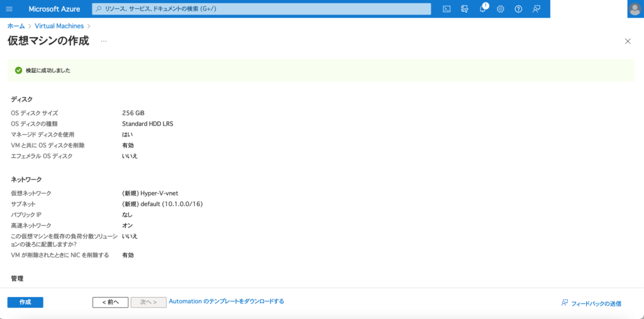The width and height of the screenshot is (644, 319).
Task: Go to Virtual Machines breadcrumb
Action: click(x=59, y=26)
